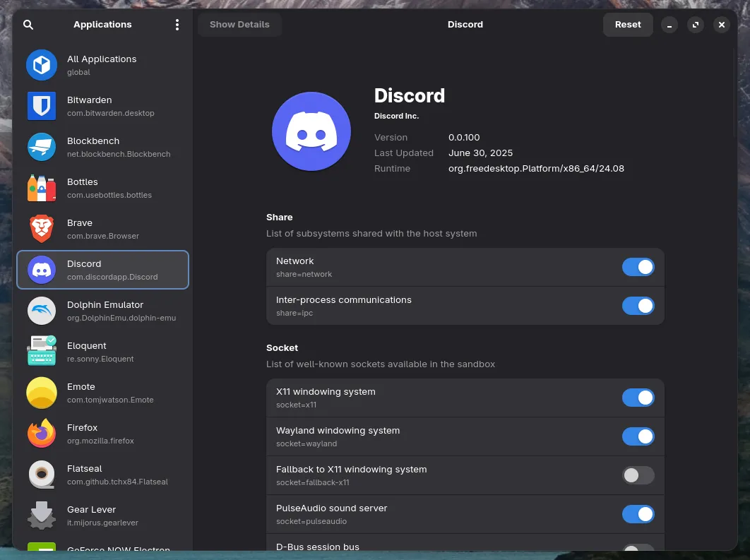The image size is (750, 560).
Task: Toggle Inter-process communications off
Action: click(638, 306)
